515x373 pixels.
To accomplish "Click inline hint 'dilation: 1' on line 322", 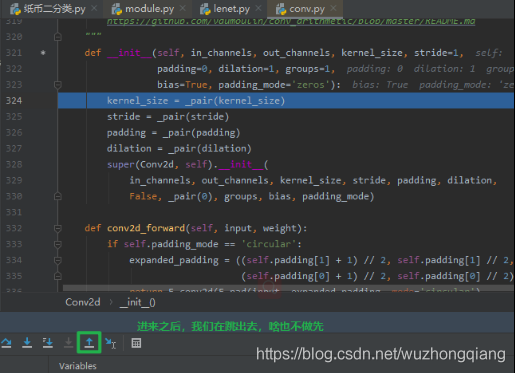I will click(444, 69).
